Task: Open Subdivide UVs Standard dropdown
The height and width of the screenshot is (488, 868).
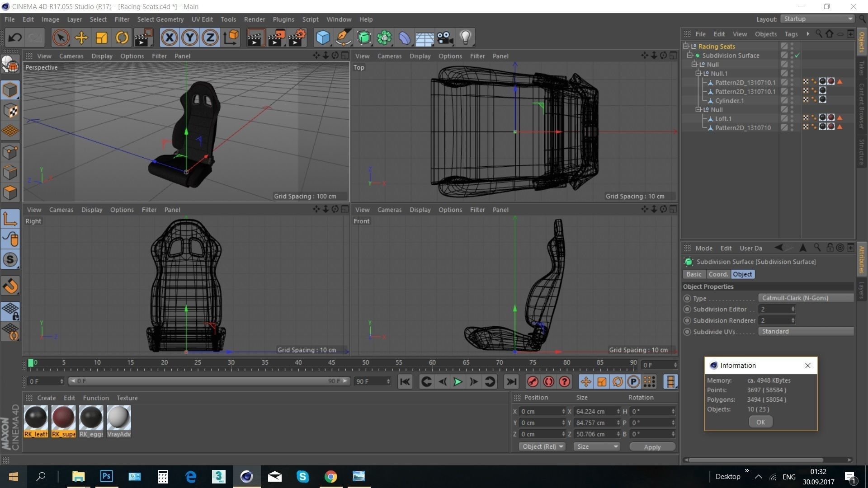Action: coord(806,331)
